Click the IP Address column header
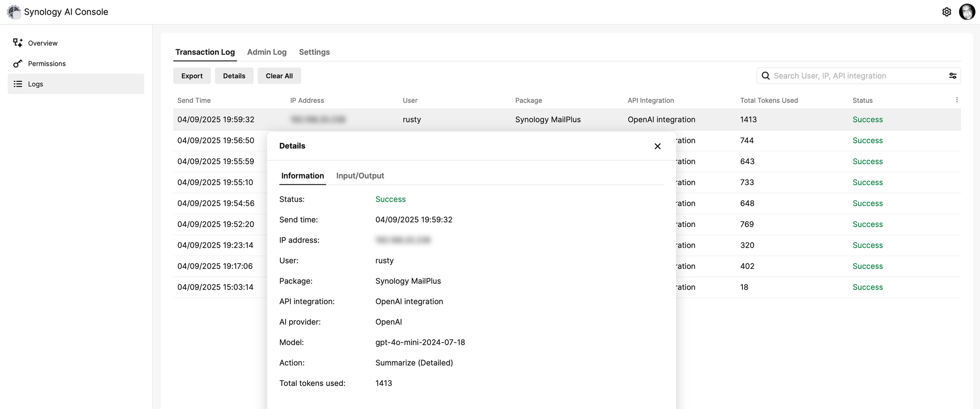The height and width of the screenshot is (409, 980). click(x=307, y=100)
